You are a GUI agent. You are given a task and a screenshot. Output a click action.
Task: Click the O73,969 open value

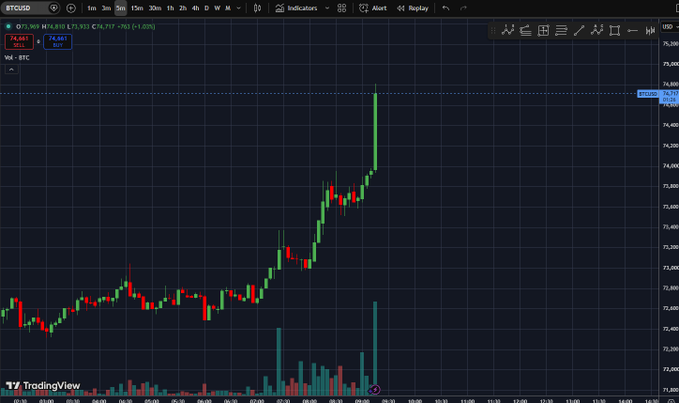coord(28,26)
